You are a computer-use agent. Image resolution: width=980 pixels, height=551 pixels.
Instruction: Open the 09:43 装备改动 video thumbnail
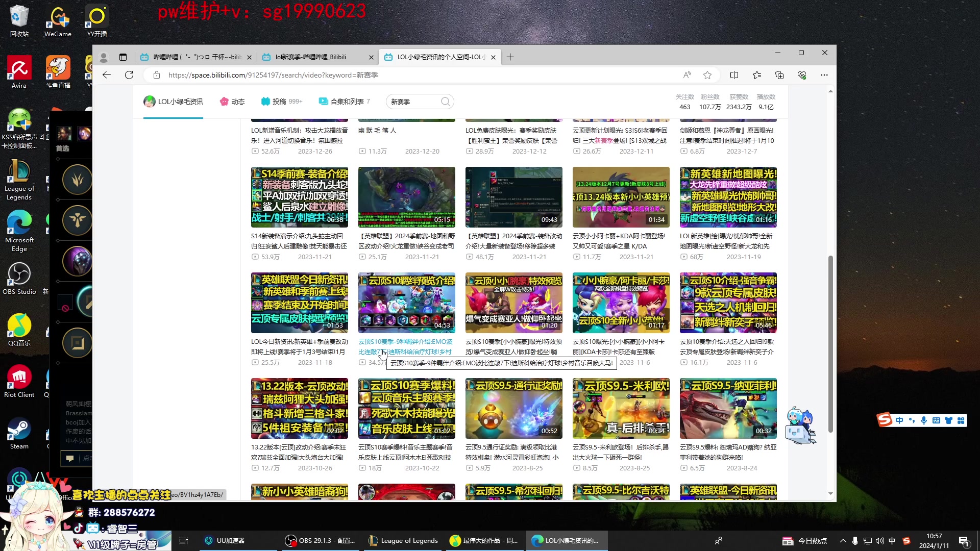click(x=514, y=197)
